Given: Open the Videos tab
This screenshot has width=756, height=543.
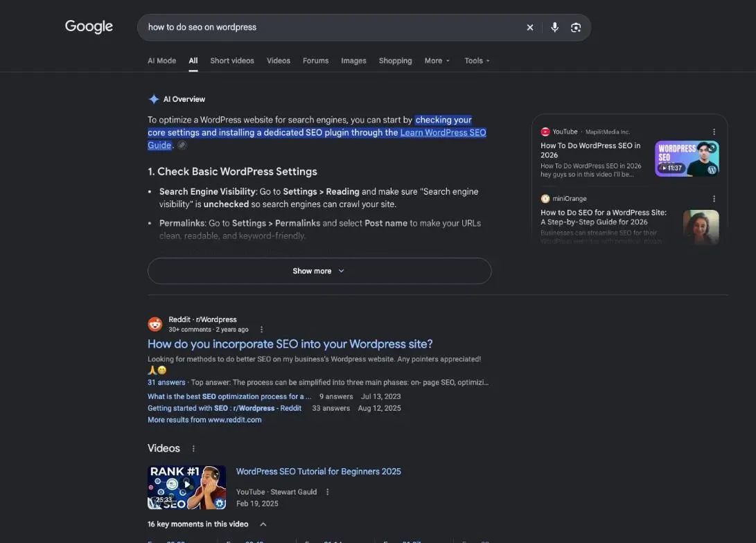Looking at the screenshot, I should coord(278,61).
